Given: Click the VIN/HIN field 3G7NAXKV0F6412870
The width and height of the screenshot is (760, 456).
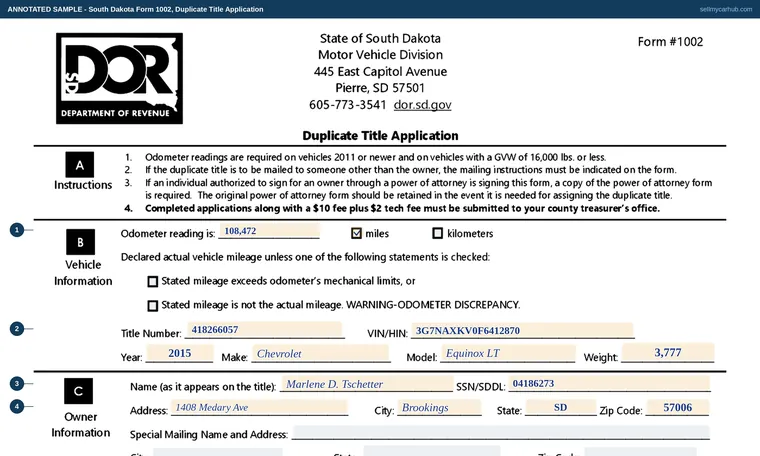Looking at the screenshot, I should [x=522, y=330].
